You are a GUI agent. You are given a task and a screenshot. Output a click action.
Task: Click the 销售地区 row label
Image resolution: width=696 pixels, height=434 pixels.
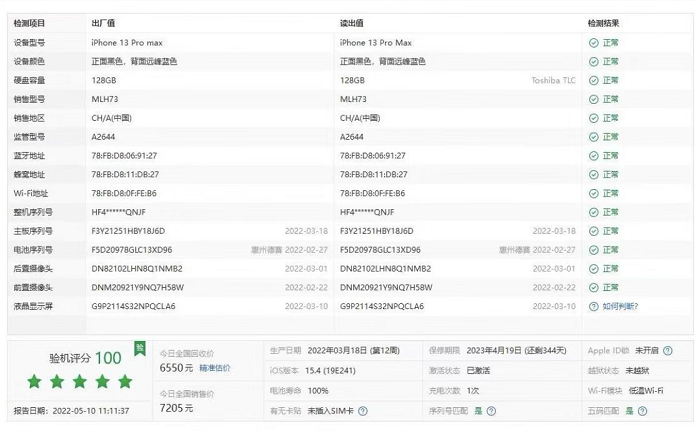click(x=29, y=118)
